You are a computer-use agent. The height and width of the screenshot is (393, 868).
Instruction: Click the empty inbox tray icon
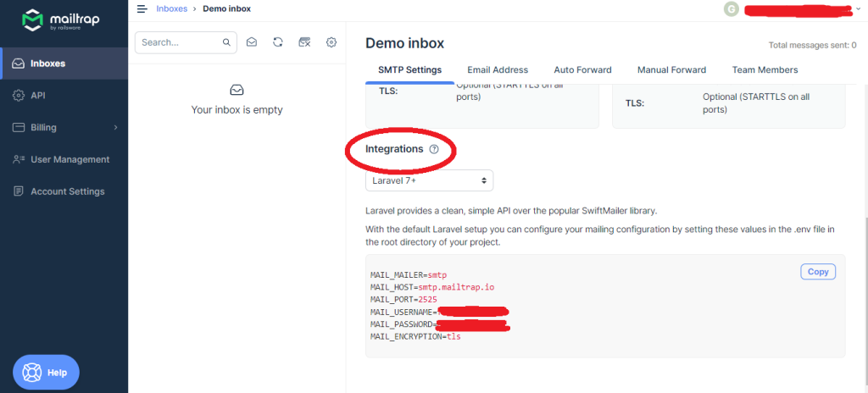[x=236, y=90]
